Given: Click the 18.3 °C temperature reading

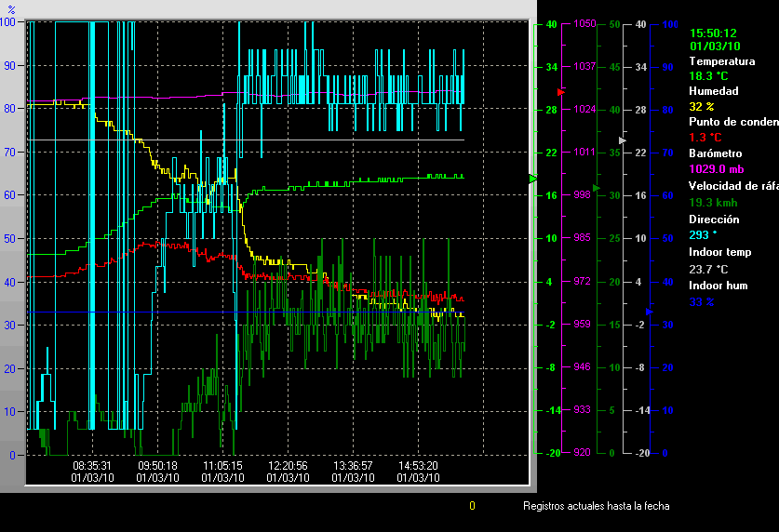Looking at the screenshot, I should 709,76.
